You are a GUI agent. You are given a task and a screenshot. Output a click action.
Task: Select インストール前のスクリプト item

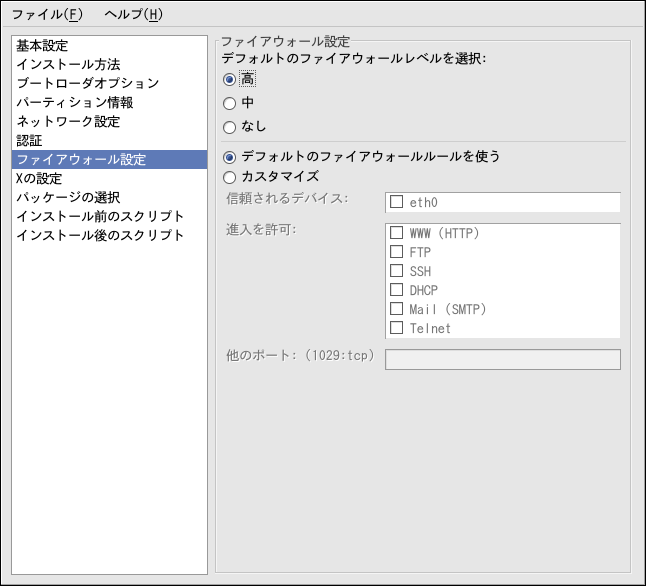100,216
